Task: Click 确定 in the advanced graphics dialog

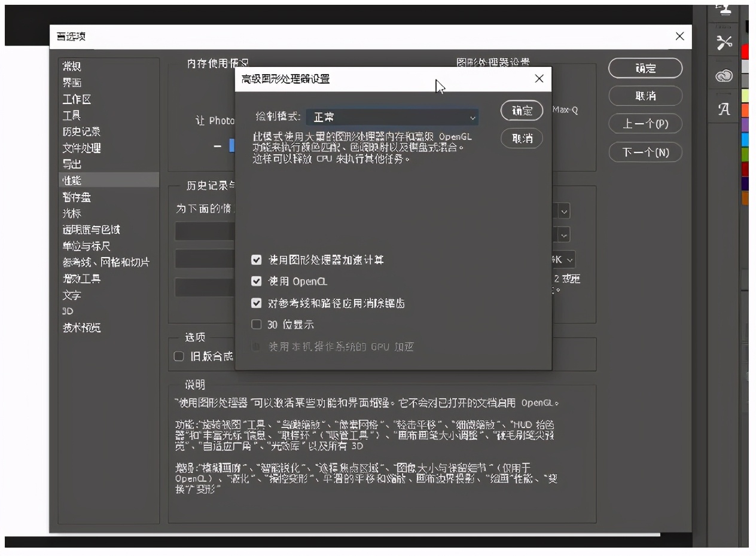Action: point(522,111)
